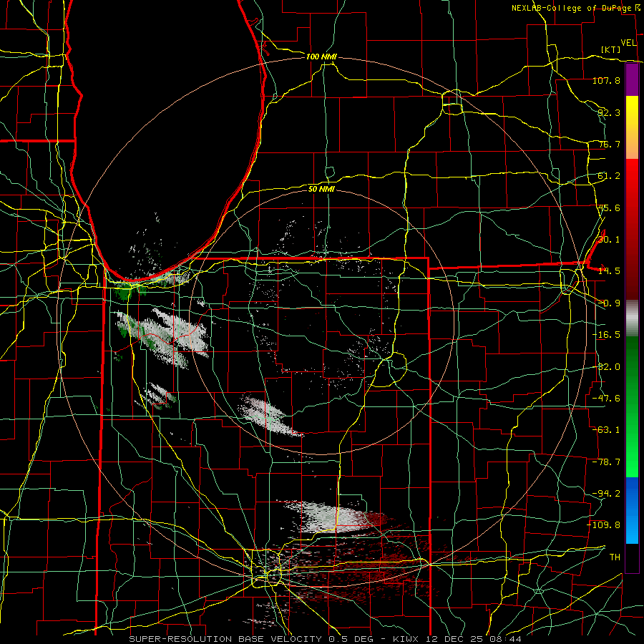Click the 61.2 velocity scale value
This screenshot has height=644, width=644.
tap(609, 176)
